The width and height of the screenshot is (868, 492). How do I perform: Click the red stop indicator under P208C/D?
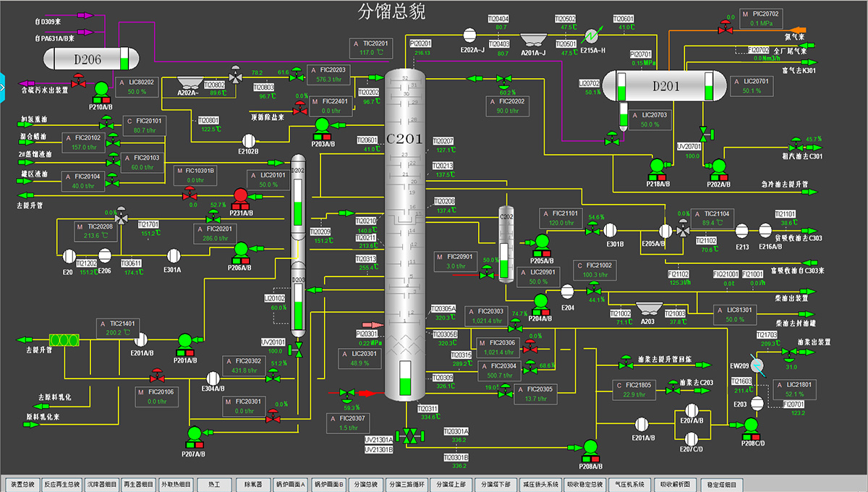click(757, 436)
